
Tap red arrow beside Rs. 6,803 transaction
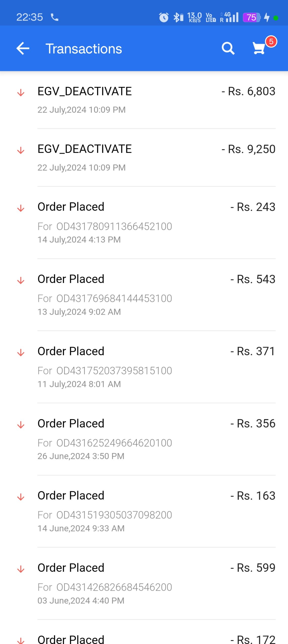click(x=21, y=93)
